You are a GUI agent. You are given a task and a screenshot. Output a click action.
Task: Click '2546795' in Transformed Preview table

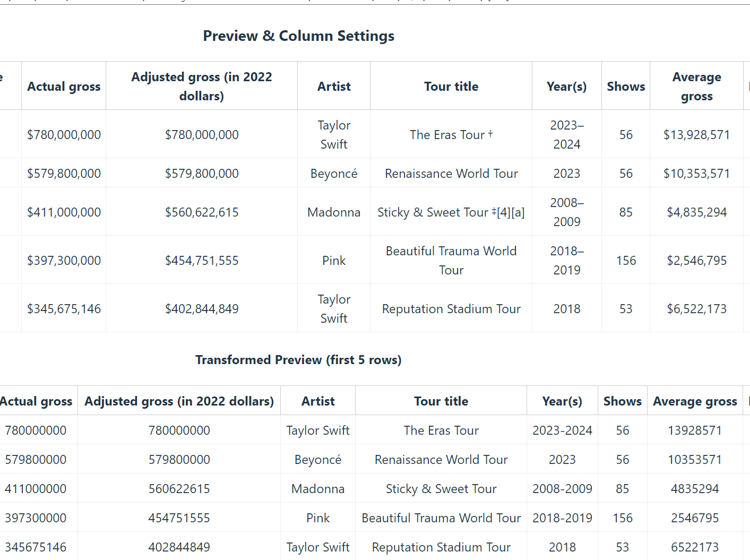(x=695, y=518)
